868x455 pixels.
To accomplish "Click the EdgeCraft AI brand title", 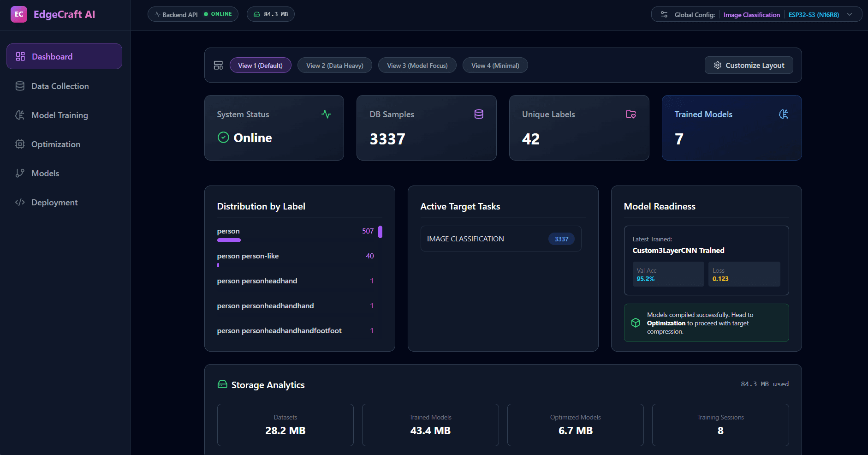I will coord(64,14).
